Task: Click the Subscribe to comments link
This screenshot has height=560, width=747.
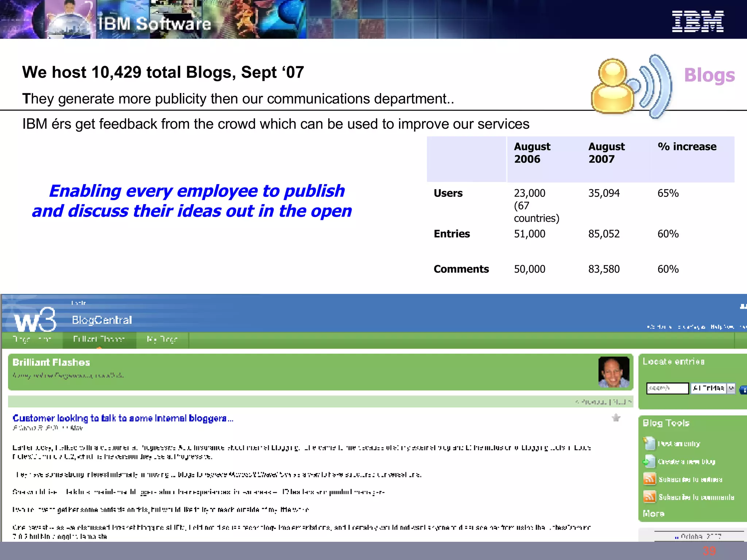Action: [x=696, y=497]
